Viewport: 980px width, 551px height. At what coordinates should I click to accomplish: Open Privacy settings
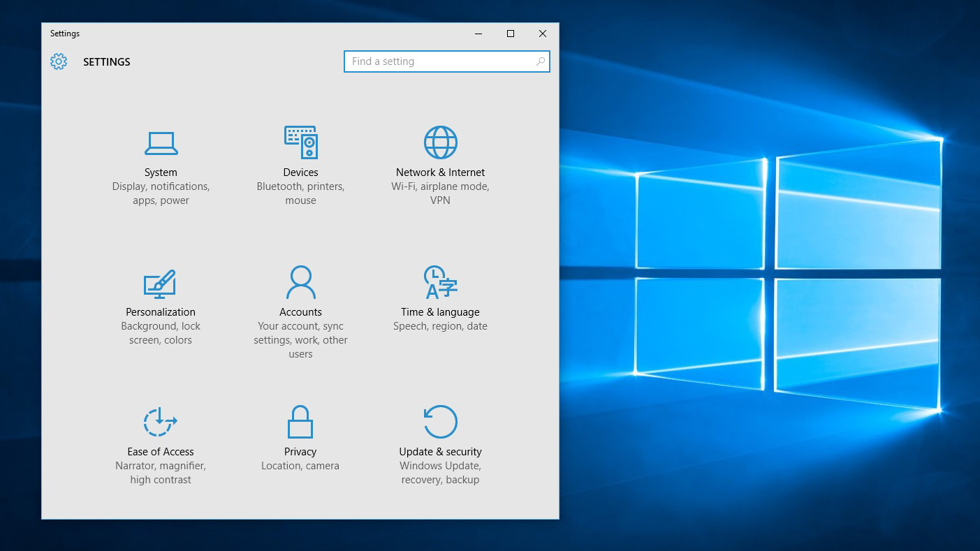[x=300, y=433]
